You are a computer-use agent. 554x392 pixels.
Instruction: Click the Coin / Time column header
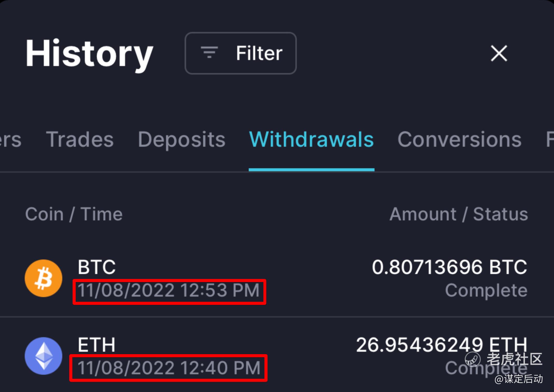(x=74, y=214)
